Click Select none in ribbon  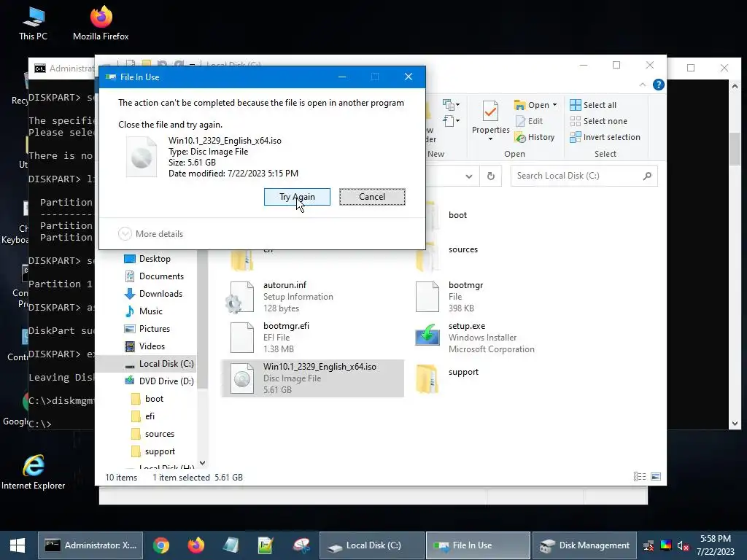click(x=598, y=121)
